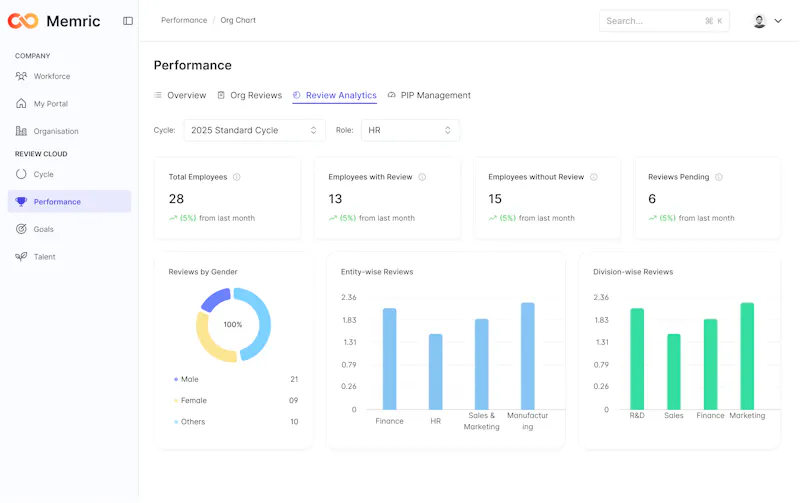Click the Sales bar in Division-wise Reviews
This screenshot has width=800, height=503.
673,371
